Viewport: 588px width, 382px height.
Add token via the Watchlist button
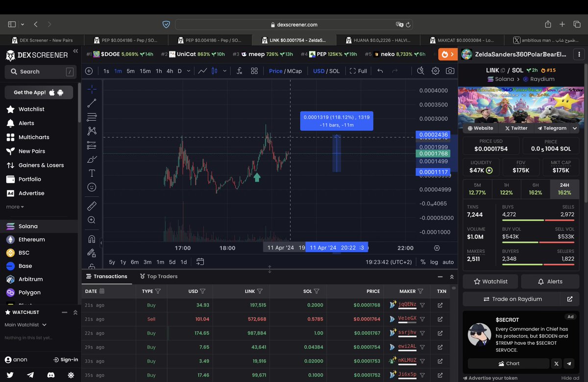click(490, 281)
